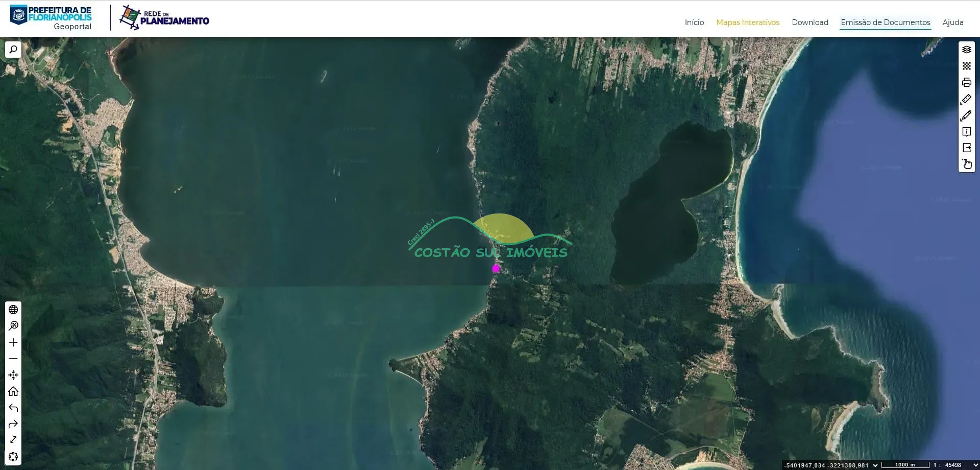This screenshot has width=980, height=470.
Task: Open Emissão de Documentos
Action: pos(886,22)
